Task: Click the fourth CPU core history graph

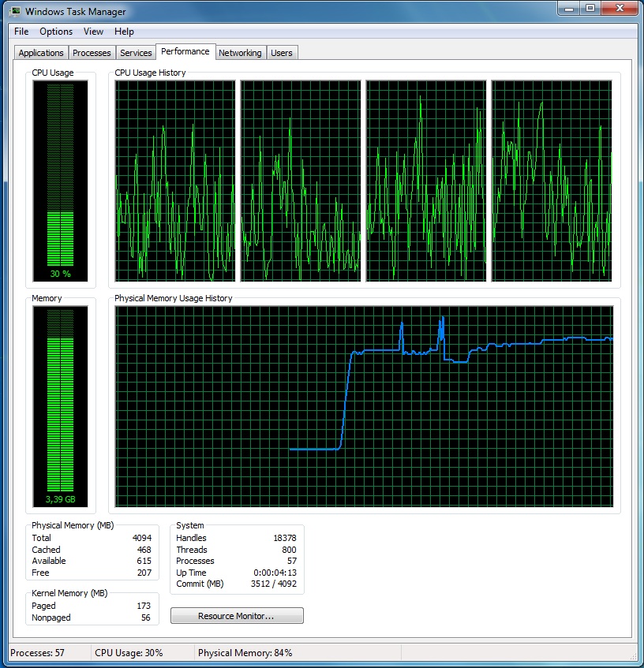Action: (552, 181)
